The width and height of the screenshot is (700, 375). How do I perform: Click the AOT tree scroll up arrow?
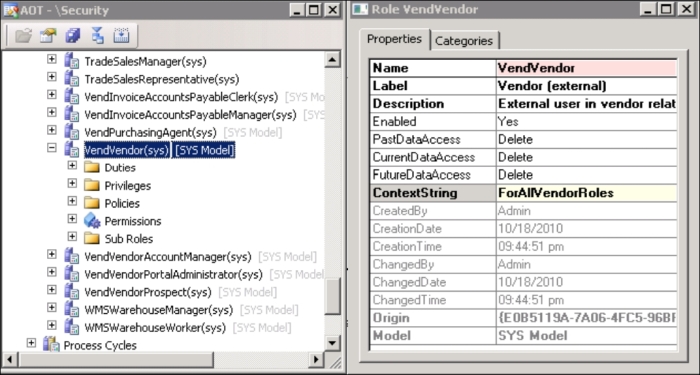click(x=333, y=59)
